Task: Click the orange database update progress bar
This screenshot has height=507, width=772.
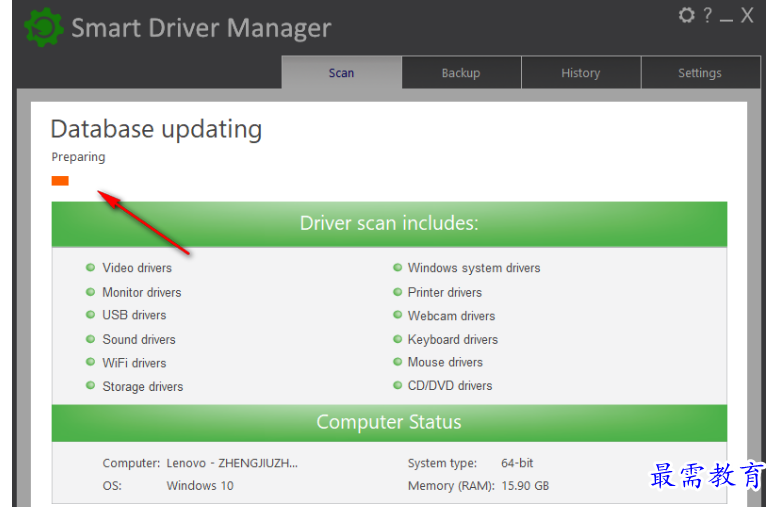Action: tap(60, 181)
